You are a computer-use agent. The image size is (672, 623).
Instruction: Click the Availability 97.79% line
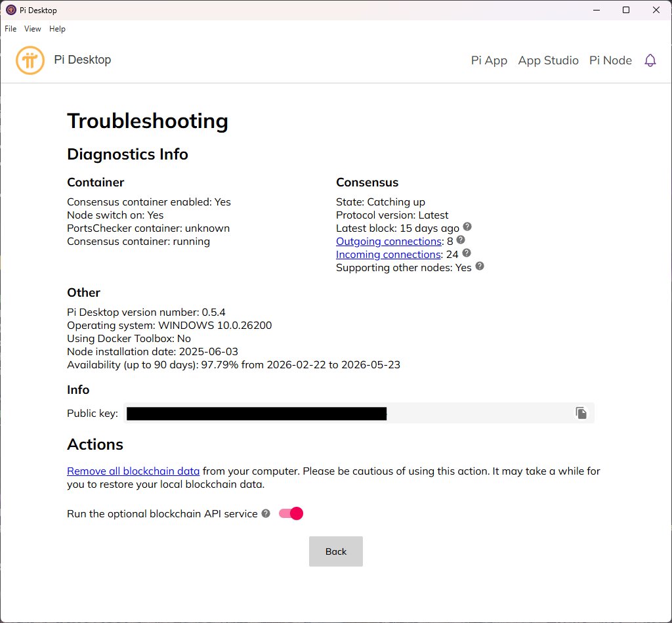(234, 365)
